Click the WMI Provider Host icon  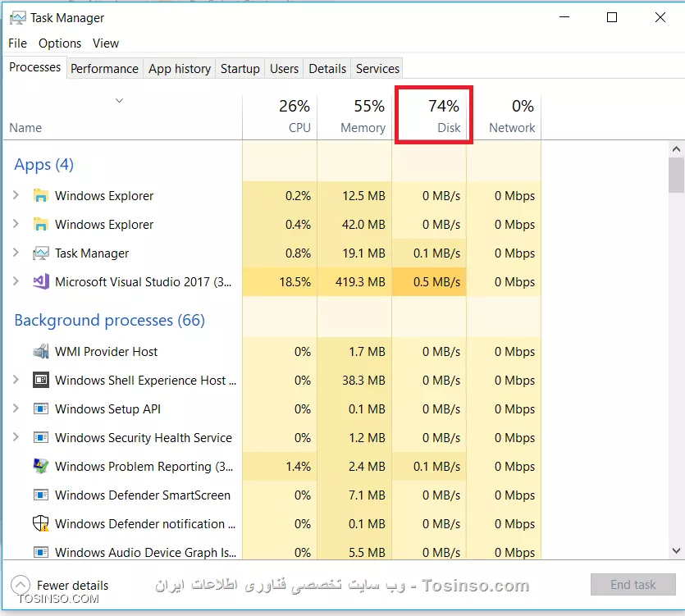(41, 351)
